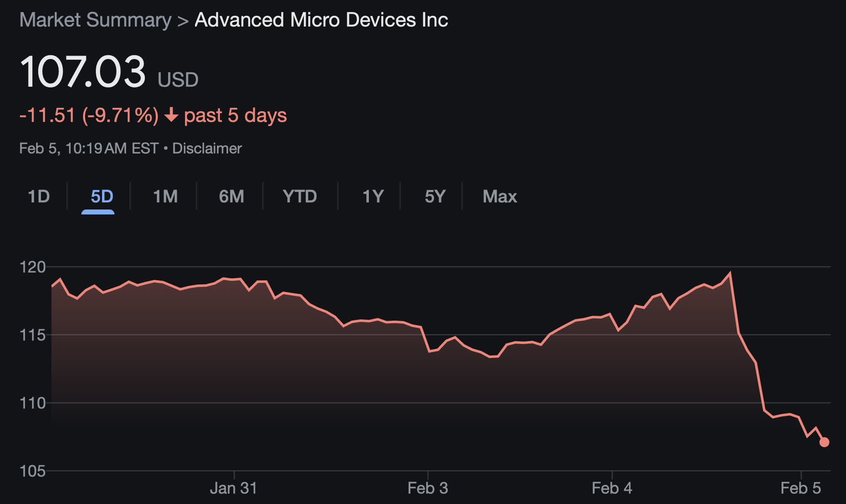
Task: Select the 1D time range tab
Action: (39, 196)
